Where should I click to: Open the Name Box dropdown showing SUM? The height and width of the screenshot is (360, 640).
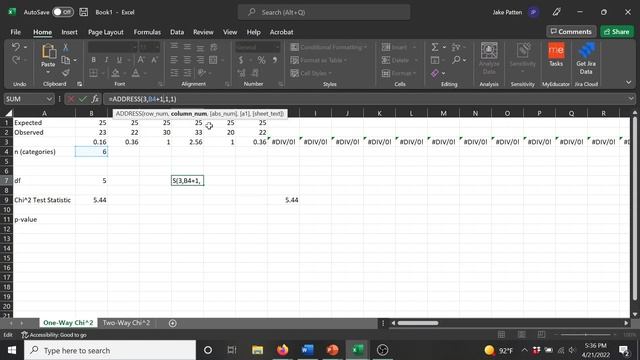49,99
